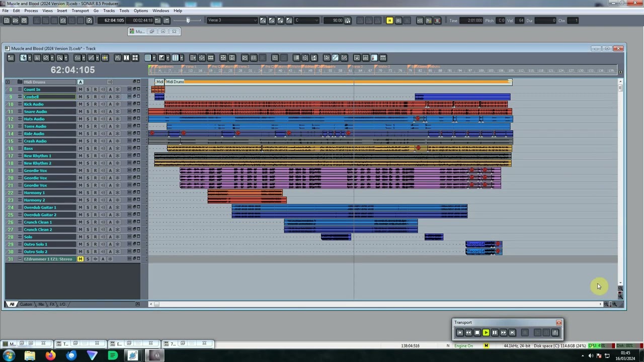Click Pause in the Transport panel

495,332
